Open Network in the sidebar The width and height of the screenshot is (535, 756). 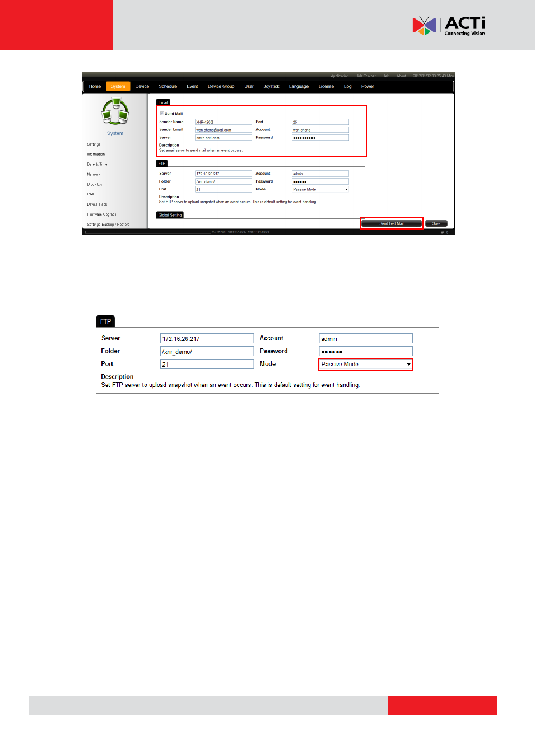[x=94, y=175]
